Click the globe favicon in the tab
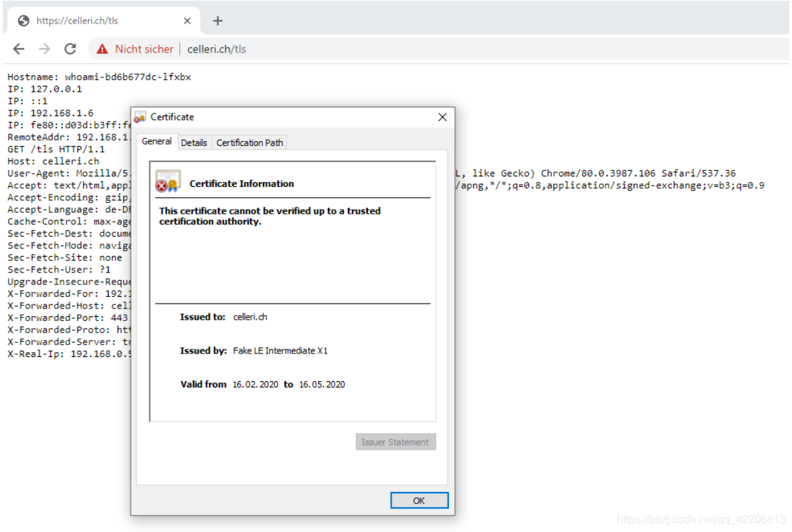The image size is (792, 532). point(24,21)
